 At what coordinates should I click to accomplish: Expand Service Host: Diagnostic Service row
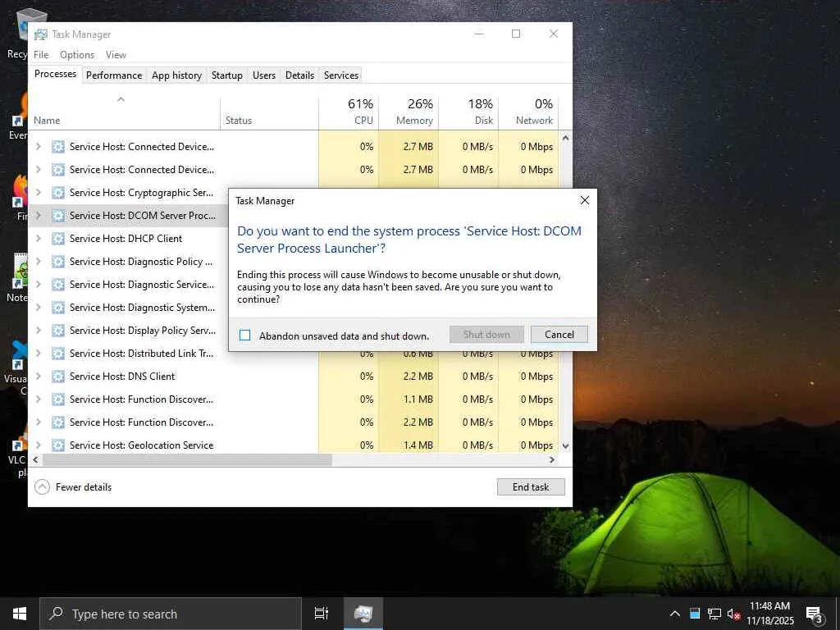38,285
